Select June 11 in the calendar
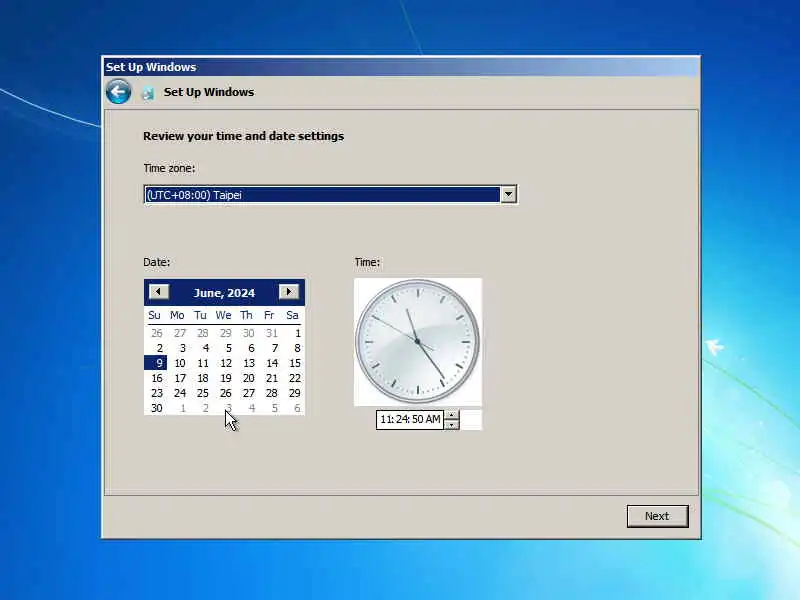Image resolution: width=800 pixels, height=600 pixels. pyautogui.click(x=203, y=363)
